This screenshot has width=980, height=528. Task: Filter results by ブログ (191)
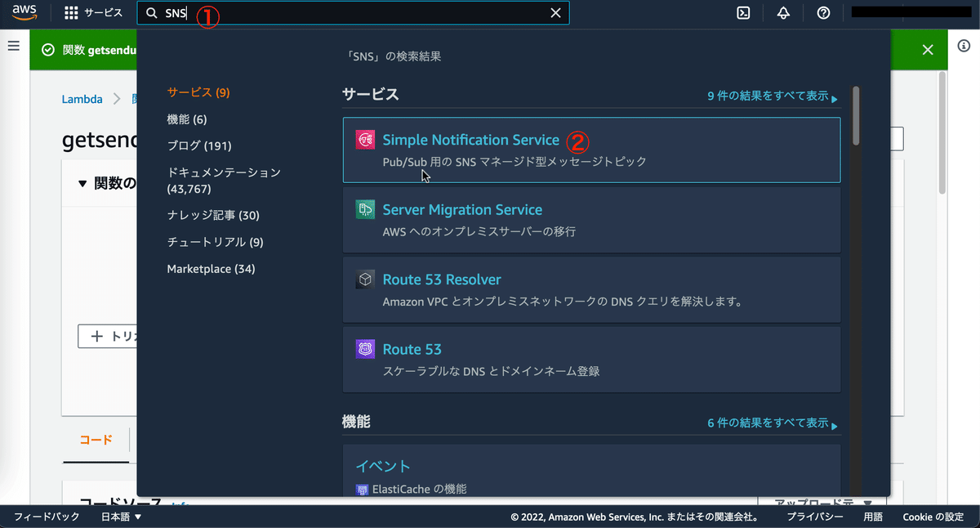[x=199, y=145]
